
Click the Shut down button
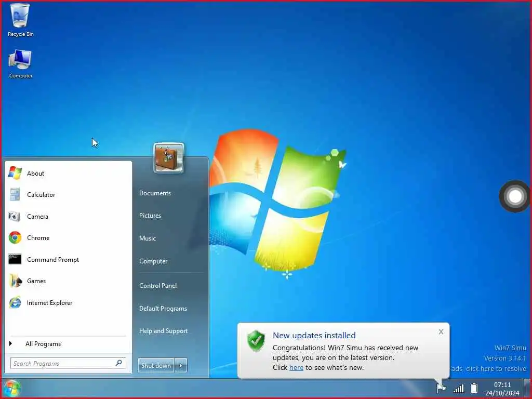[x=156, y=365]
